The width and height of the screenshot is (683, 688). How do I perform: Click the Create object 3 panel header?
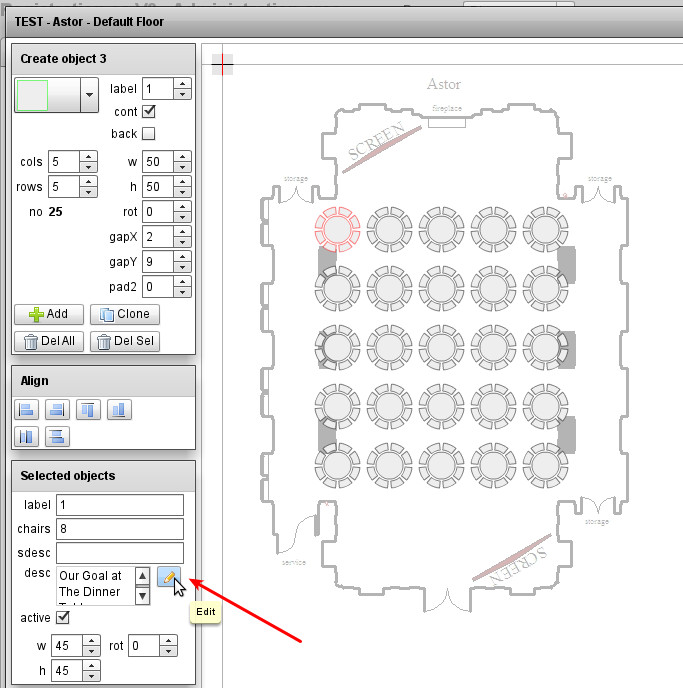pos(104,59)
